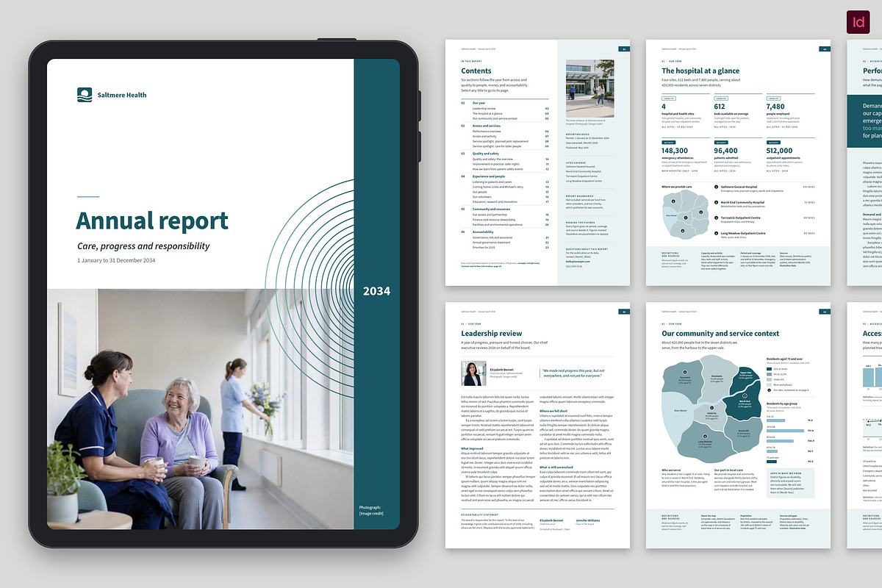Image resolution: width=882 pixels, height=588 pixels.
Task: Click 'Where we fell short' subheading
Action: click(x=554, y=411)
